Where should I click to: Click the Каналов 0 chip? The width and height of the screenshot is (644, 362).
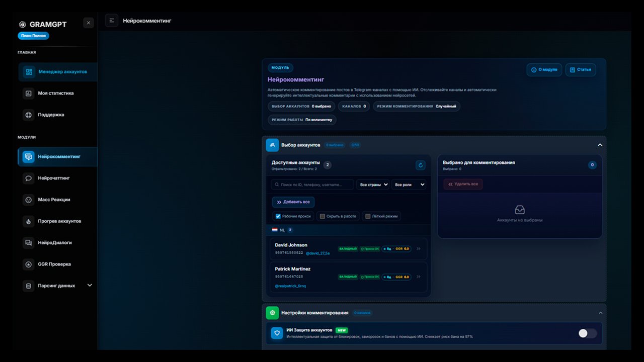(x=354, y=106)
